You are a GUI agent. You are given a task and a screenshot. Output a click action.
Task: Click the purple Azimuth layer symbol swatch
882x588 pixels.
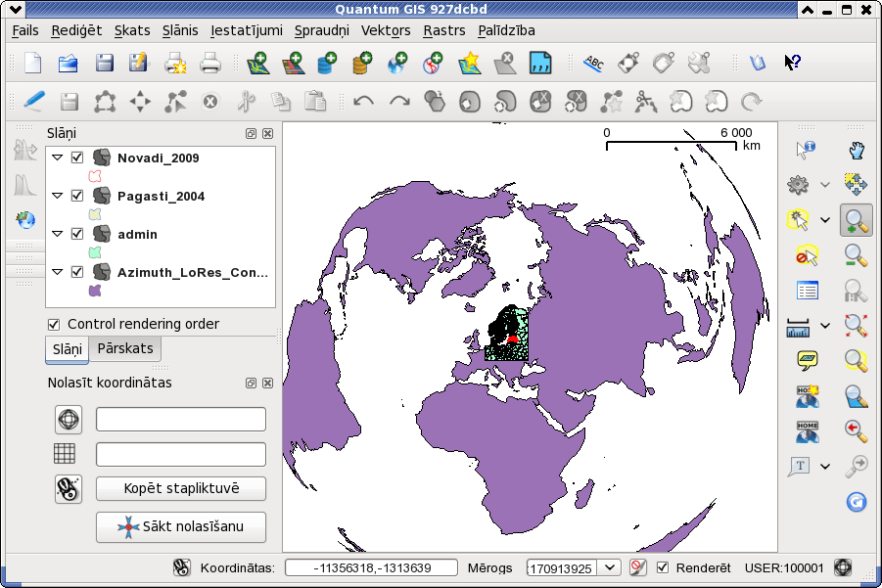(x=95, y=291)
